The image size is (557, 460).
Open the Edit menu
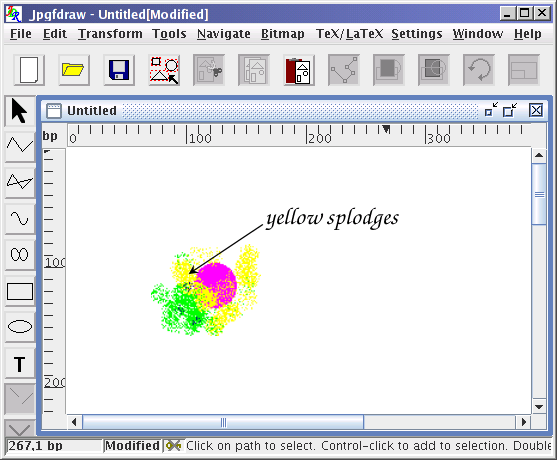click(x=55, y=34)
